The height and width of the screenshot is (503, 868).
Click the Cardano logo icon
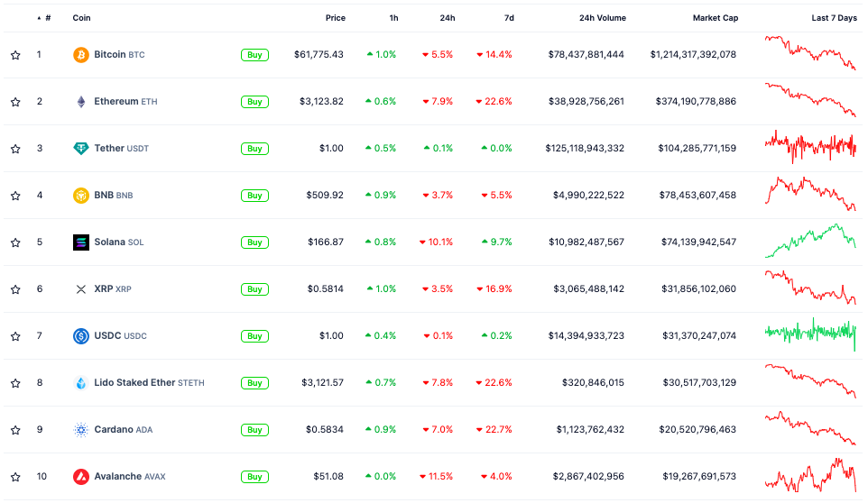tap(81, 430)
